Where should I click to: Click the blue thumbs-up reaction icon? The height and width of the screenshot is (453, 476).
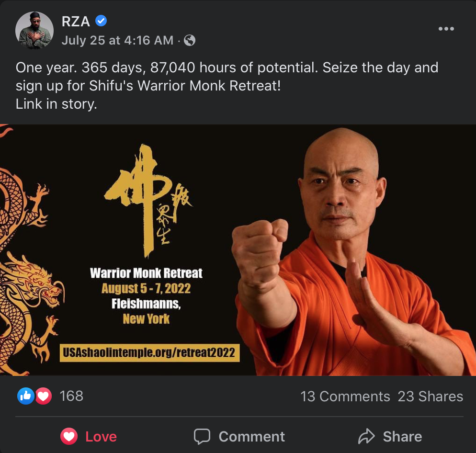pyautogui.click(x=26, y=396)
